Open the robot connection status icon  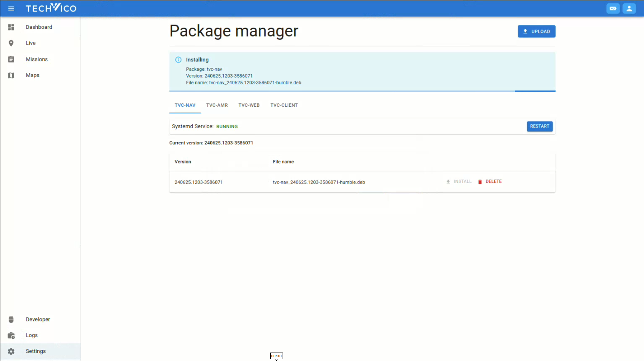coord(613,8)
